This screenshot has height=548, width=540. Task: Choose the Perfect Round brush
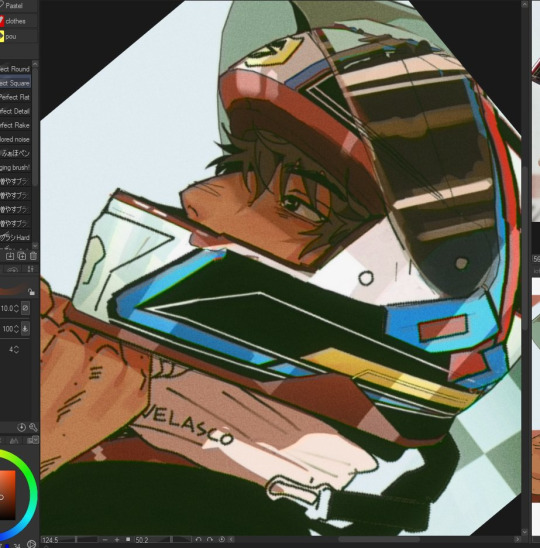[15, 69]
